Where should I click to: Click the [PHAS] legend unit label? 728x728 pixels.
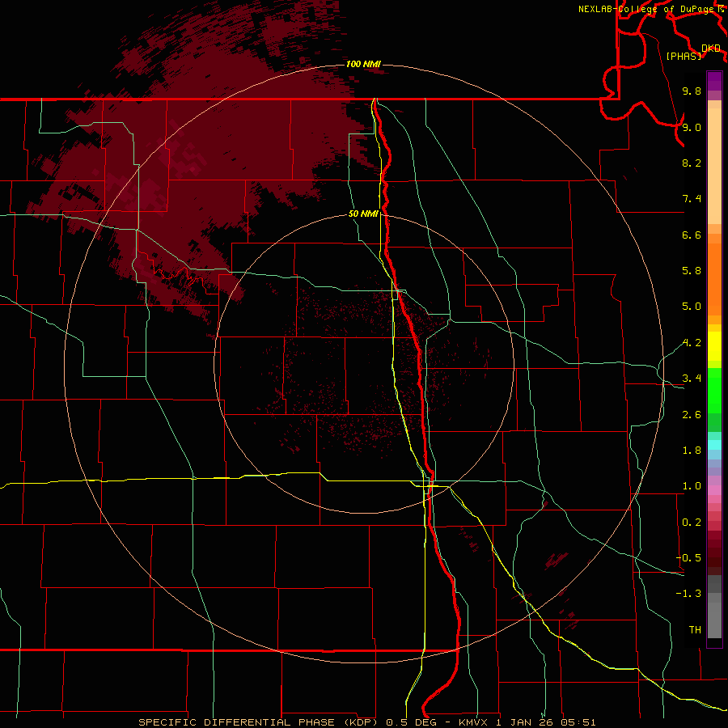point(684,56)
